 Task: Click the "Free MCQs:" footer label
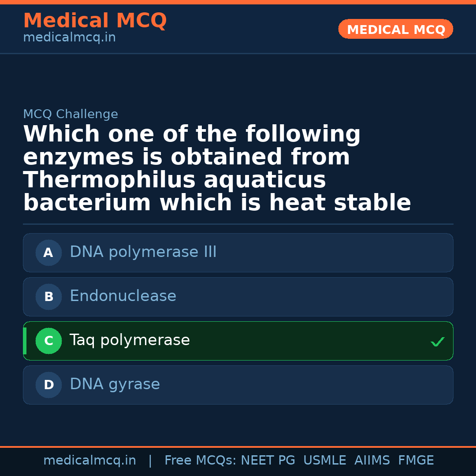coord(201,461)
